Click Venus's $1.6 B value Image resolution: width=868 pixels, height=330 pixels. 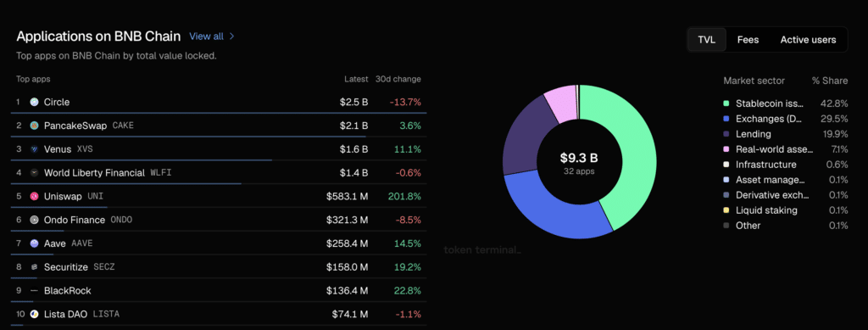pos(353,149)
